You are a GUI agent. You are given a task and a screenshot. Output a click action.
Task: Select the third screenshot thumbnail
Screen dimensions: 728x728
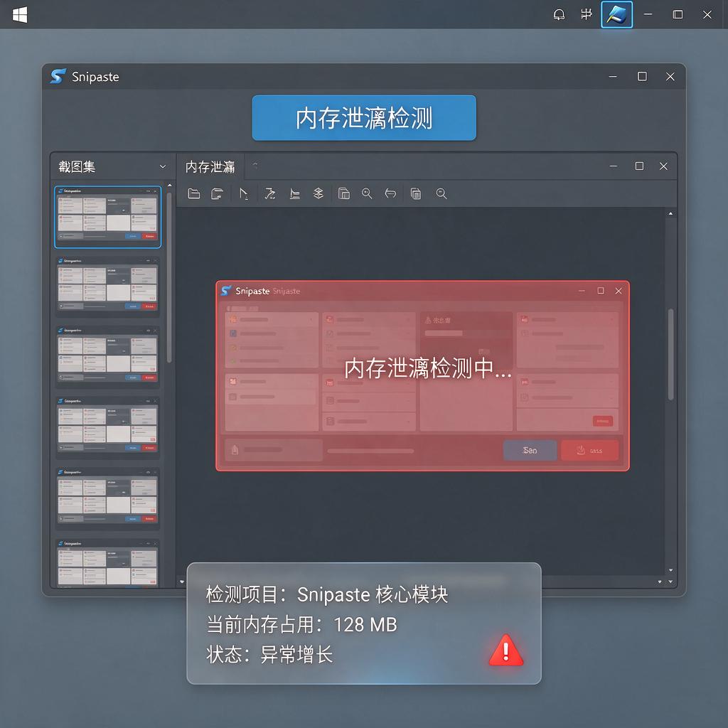(x=108, y=357)
